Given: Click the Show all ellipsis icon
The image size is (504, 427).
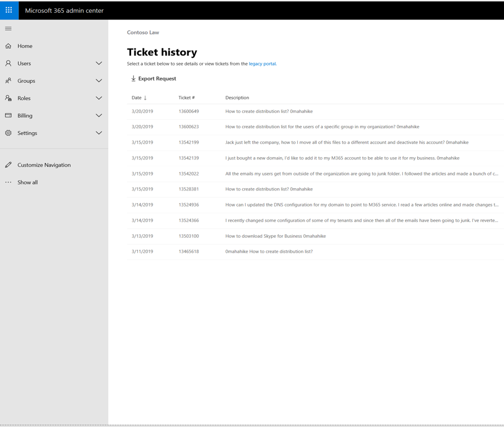Looking at the screenshot, I should point(8,182).
